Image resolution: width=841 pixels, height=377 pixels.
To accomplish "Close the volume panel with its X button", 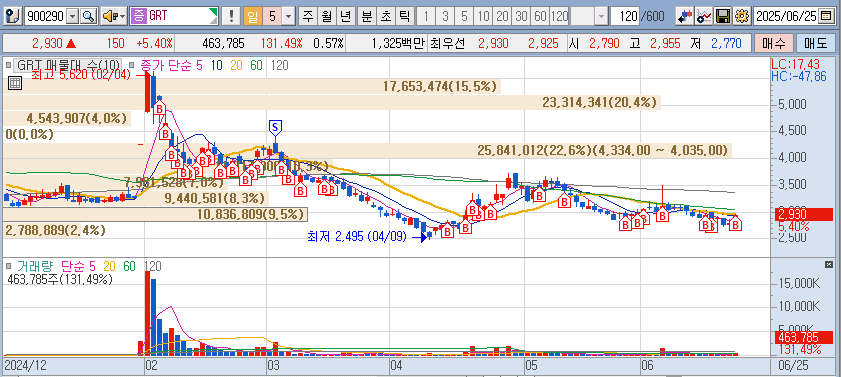I will (x=828, y=265).
